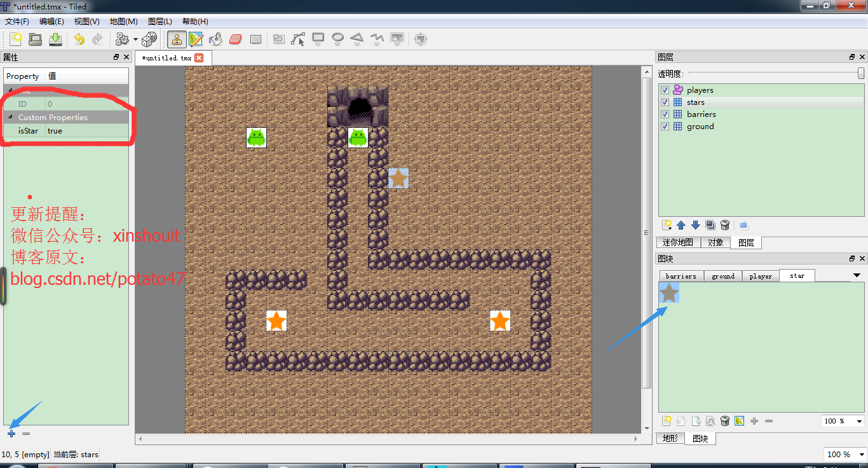Collapse the Custom Properties section
The width and height of the screenshot is (868, 468).
[10, 118]
